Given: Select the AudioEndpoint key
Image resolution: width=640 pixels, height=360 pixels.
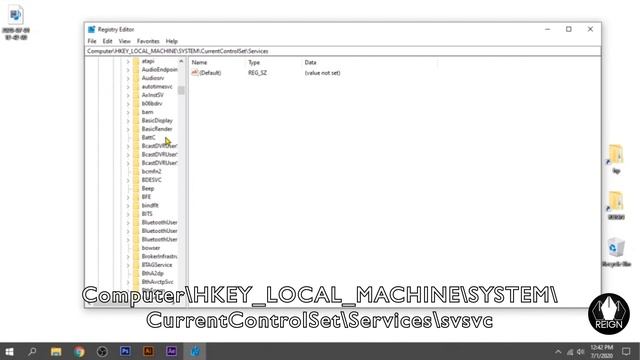Looking at the screenshot, I should 160,70.
